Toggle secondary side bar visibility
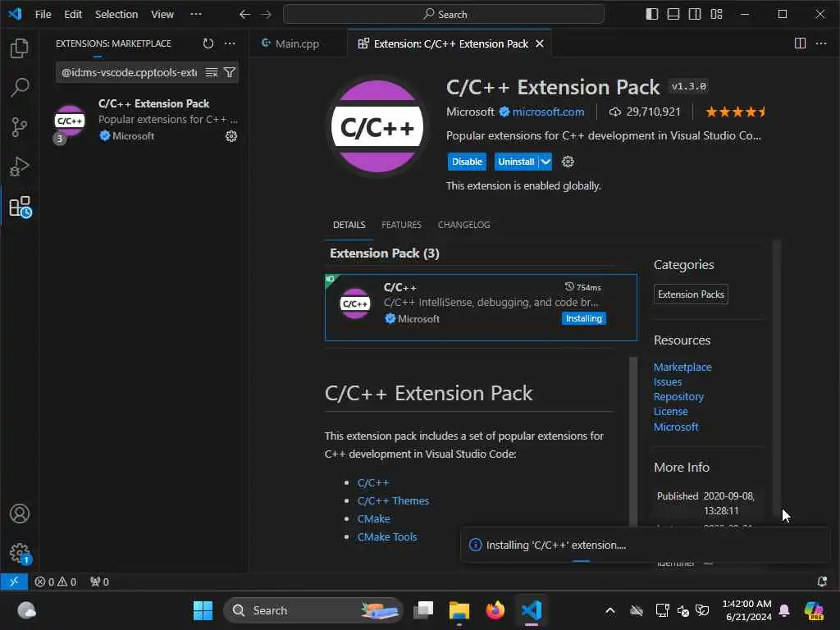This screenshot has width=840, height=630. (695, 14)
